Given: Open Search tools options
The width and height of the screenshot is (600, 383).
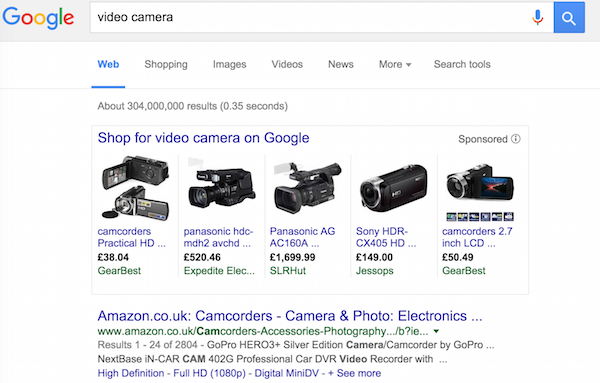Looking at the screenshot, I should (462, 64).
